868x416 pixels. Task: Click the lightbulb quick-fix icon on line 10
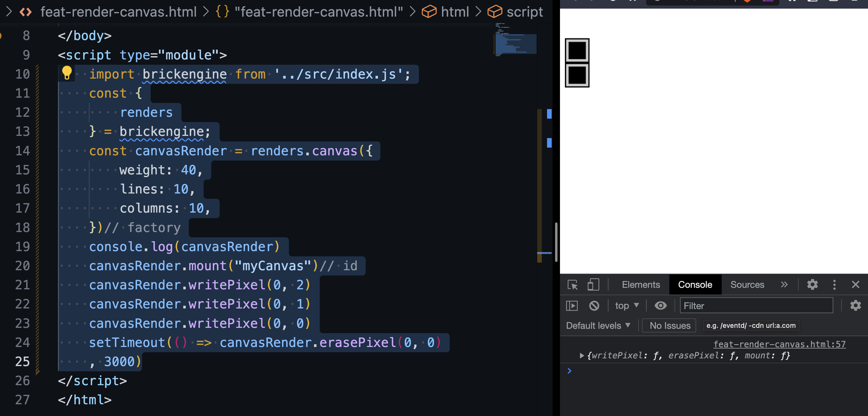click(x=67, y=73)
